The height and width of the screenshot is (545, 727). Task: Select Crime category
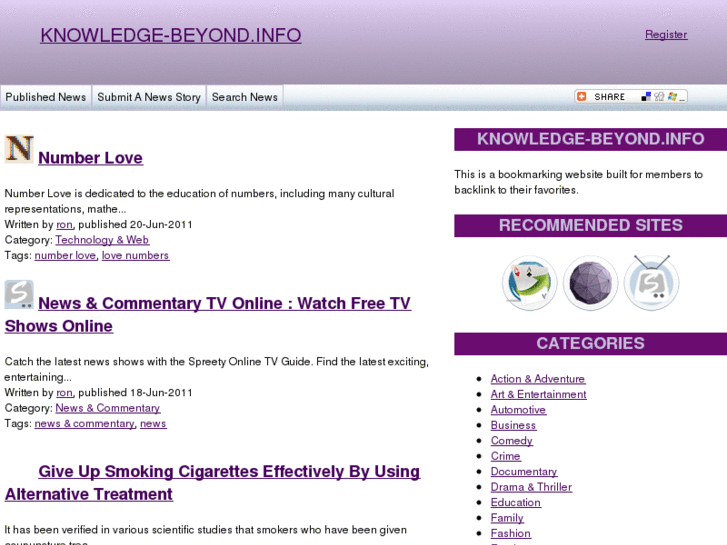click(506, 456)
